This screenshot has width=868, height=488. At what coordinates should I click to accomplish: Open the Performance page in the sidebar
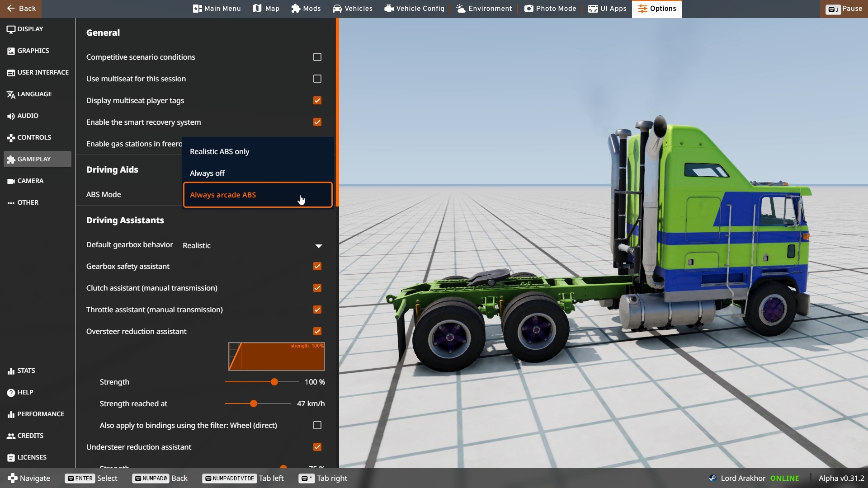(40, 414)
